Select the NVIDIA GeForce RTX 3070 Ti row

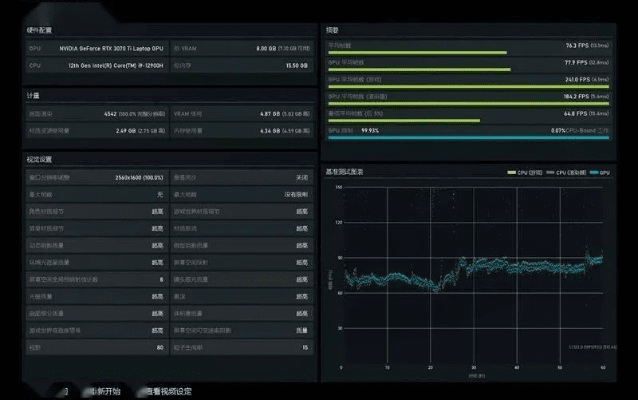click(x=98, y=48)
